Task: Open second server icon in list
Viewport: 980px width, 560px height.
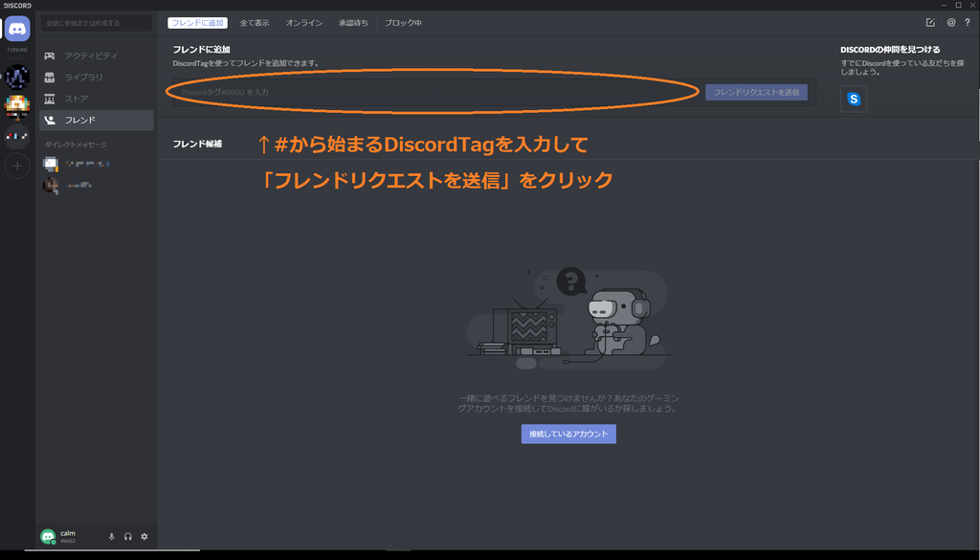Action: [x=17, y=106]
